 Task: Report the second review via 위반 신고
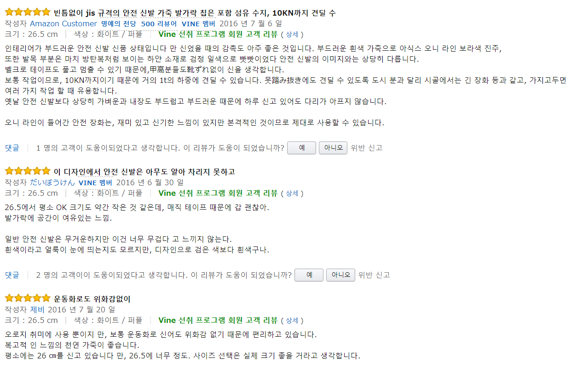pyautogui.click(x=374, y=275)
